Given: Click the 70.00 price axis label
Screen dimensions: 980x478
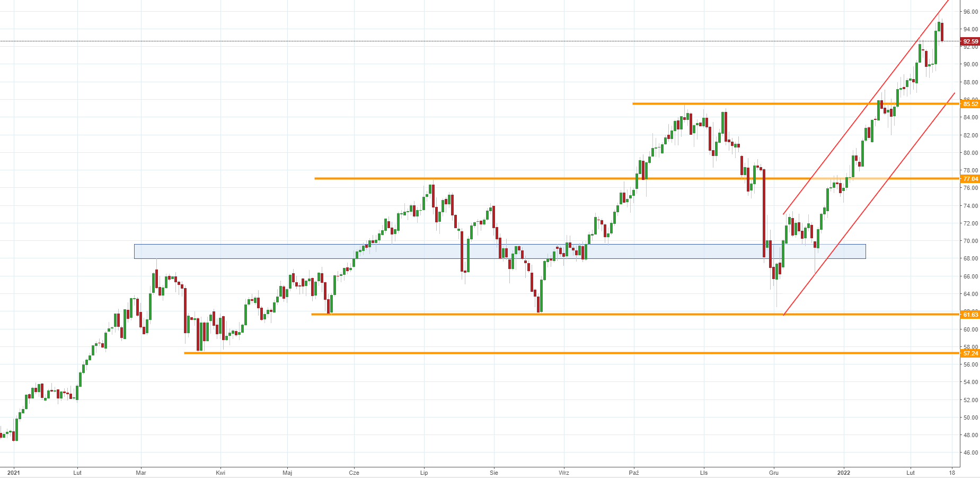Looking at the screenshot, I should pyautogui.click(x=970, y=241).
